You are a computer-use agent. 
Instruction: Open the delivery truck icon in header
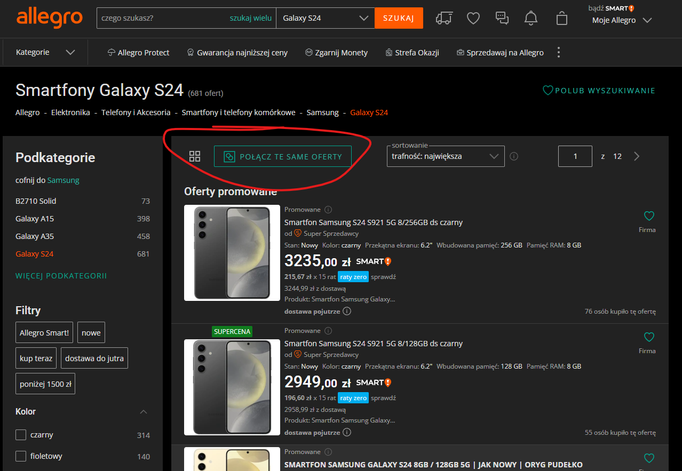445,19
